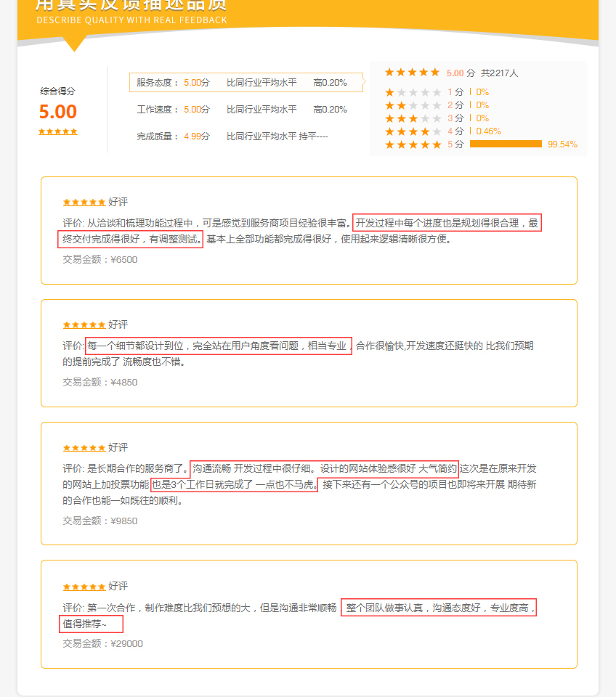Click the overall score stars under 5.00
The width and height of the screenshot is (616, 697).
[58, 131]
